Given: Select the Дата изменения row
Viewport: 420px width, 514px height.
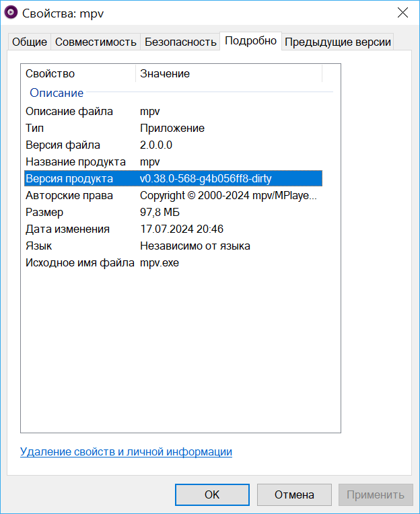Looking at the screenshot, I should click(x=67, y=229).
